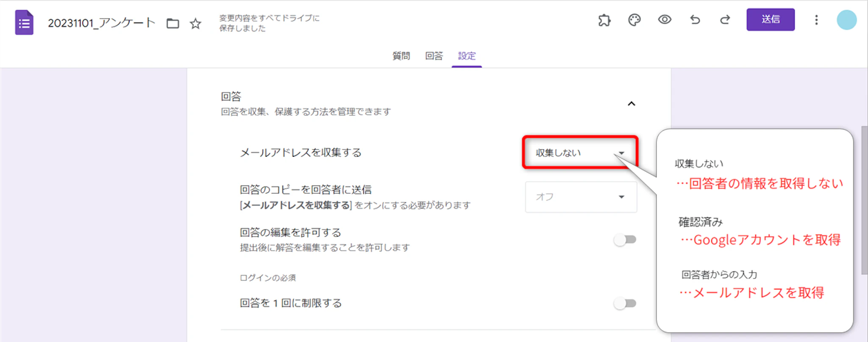Screen dimensions: 868x342
Task: Toggle 回答を1回に制限する switch
Action: [x=625, y=303]
